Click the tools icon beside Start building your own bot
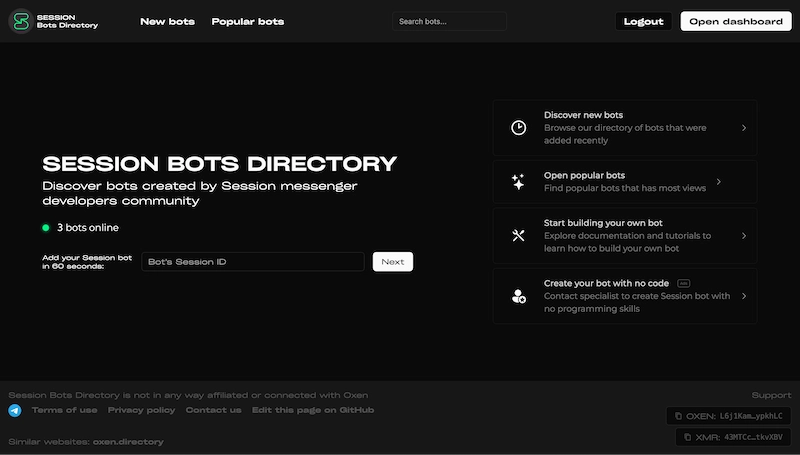 pyautogui.click(x=518, y=236)
